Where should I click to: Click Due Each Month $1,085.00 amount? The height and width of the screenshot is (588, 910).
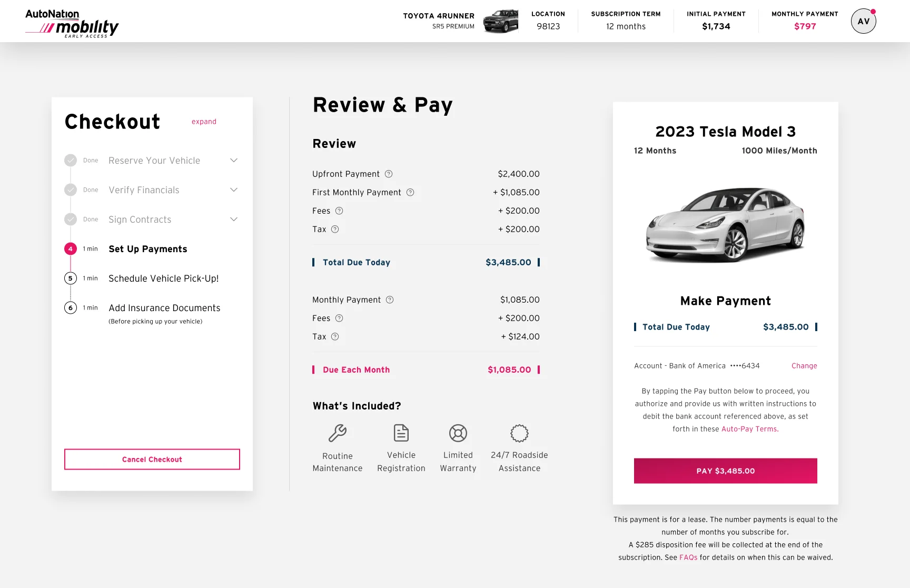(x=509, y=370)
